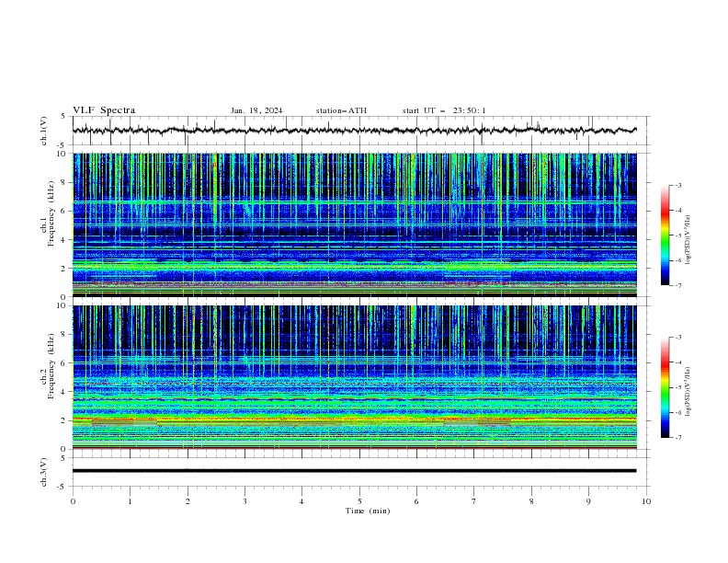The image size is (728, 563).
Task: Click the ch.1 frequency tick label '8'
Action: pyautogui.click(x=65, y=182)
